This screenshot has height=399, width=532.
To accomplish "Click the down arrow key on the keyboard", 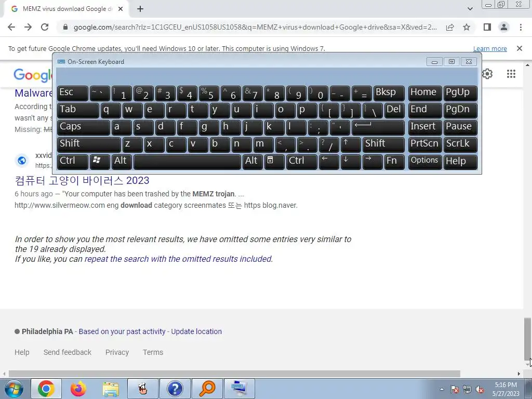I will coord(351,162).
